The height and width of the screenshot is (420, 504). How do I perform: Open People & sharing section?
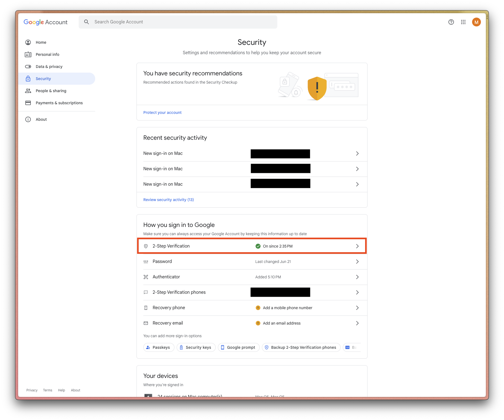[57, 91]
